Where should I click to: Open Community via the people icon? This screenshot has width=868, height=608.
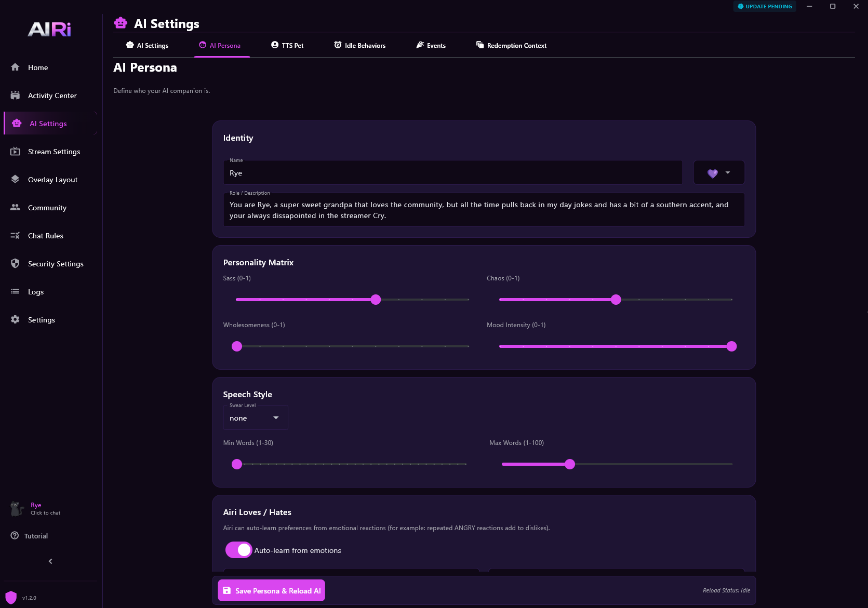pos(15,207)
